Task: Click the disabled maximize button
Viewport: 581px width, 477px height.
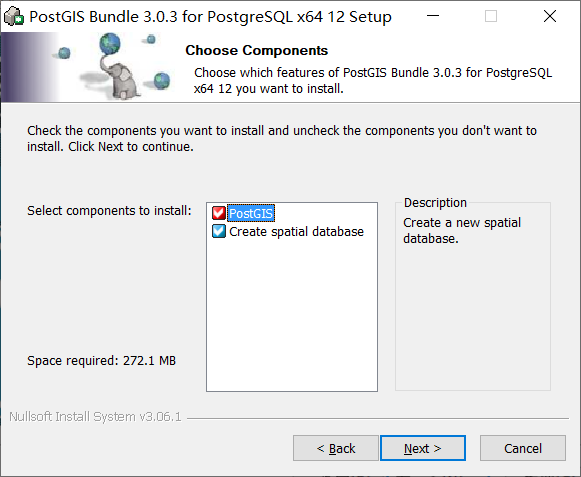Action: tap(491, 16)
